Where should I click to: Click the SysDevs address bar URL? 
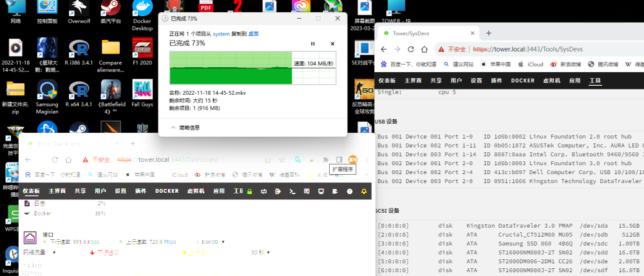(x=528, y=49)
